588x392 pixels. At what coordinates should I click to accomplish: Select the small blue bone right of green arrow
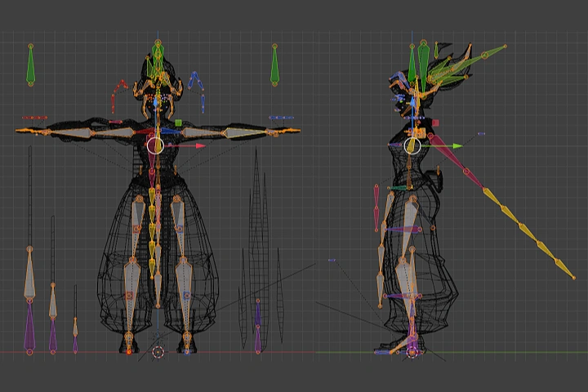pos(482,134)
